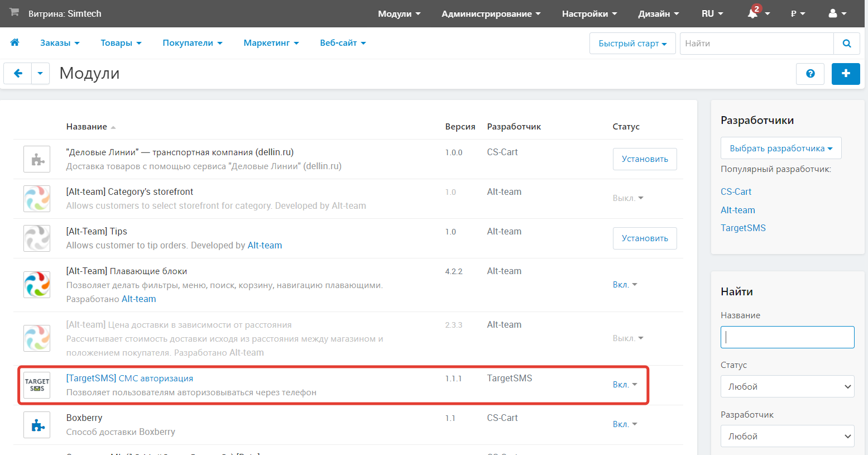Install the [Alt-Team] Tips module

tap(645, 238)
